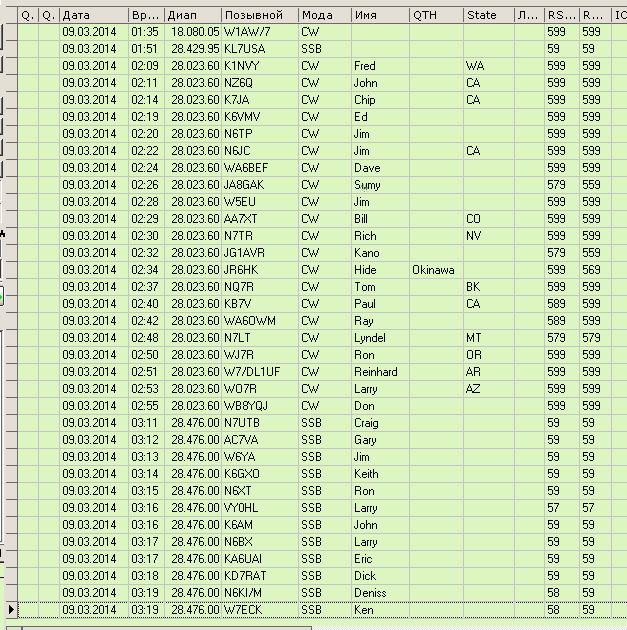Click the Мода column header

click(323, 15)
